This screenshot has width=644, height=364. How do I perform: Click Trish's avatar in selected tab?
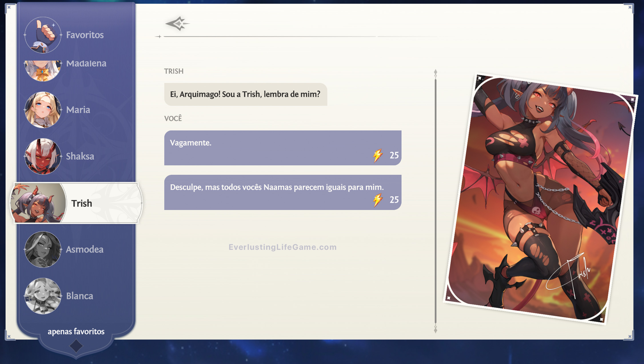[38, 203]
